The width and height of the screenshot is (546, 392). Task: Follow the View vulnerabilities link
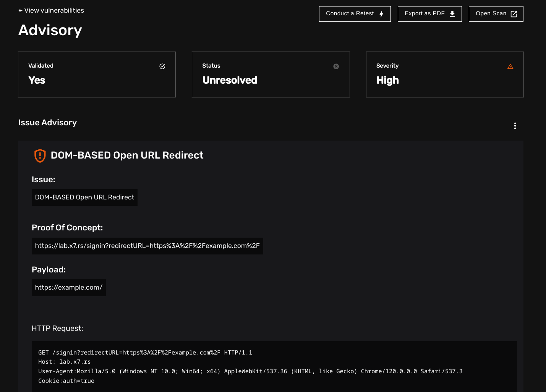tap(54, 10)
